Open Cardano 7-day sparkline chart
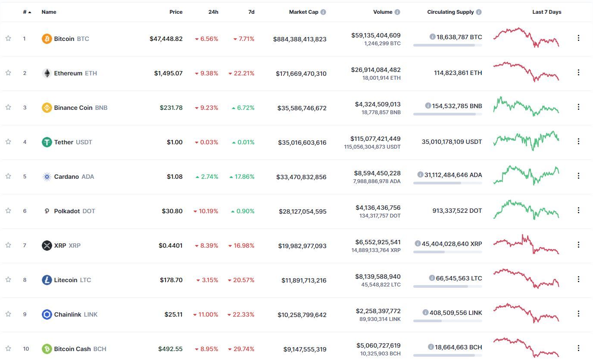This screenshot has width=593, height=364. (x=526, y=175)
